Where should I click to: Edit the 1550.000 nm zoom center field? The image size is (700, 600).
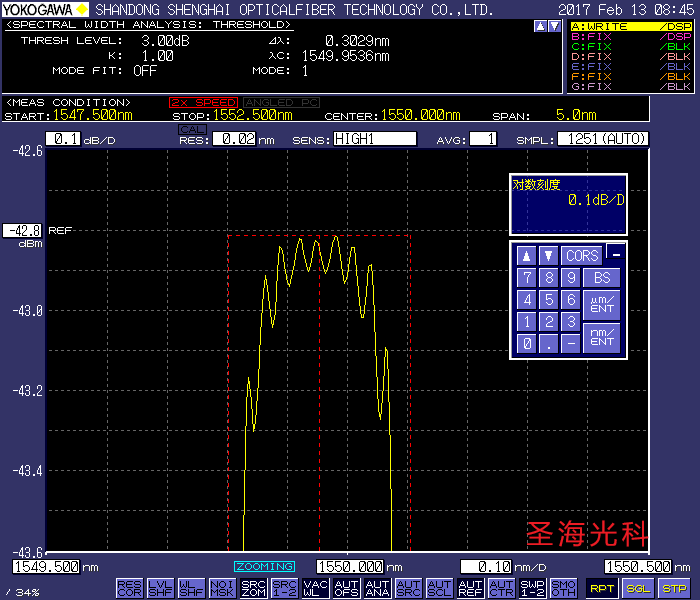350,567
